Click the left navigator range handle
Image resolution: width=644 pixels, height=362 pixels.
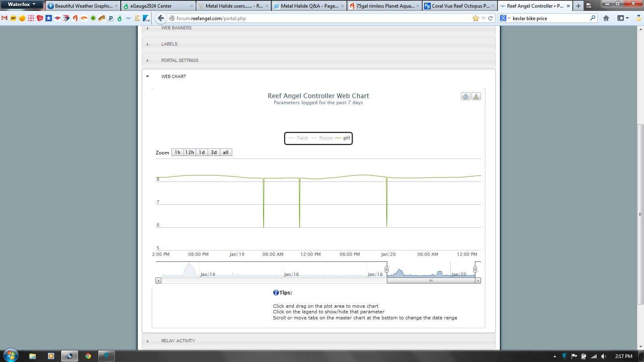pos(386,269)
